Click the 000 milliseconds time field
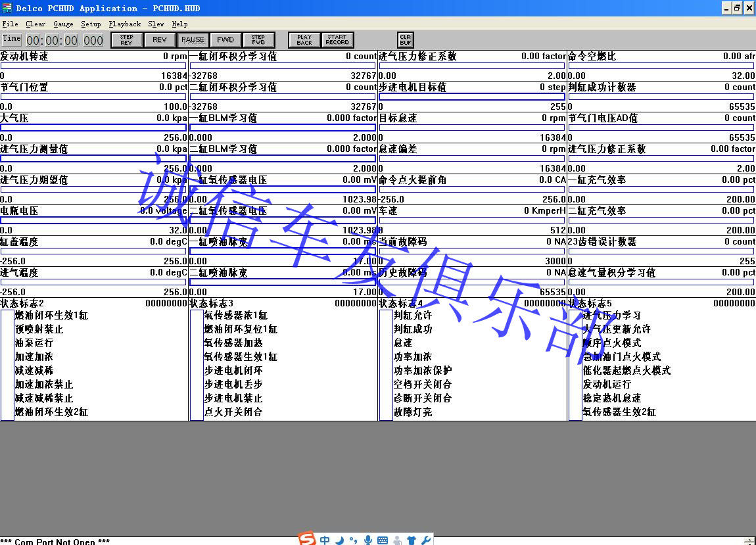The image size is (756, 545). click(93, 40)
